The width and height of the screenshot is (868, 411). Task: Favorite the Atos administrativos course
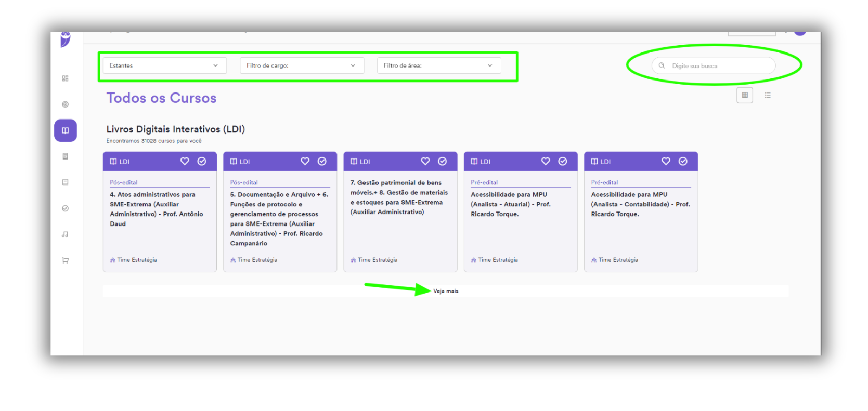[x=185, y=162]
